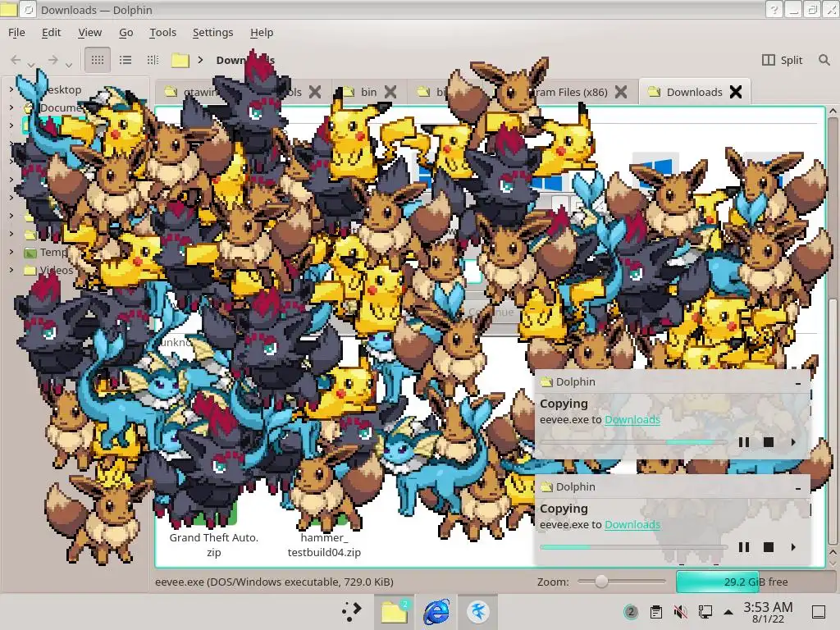Open Downloads link in upper copy notification
Image resolution: width=840 pixels, height=630 pixels.
(632, 419)
